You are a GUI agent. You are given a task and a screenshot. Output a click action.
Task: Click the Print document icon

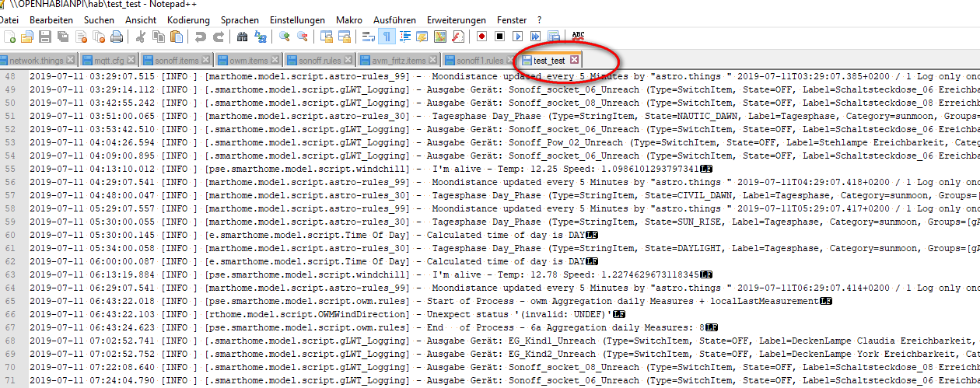pos(116,37)
